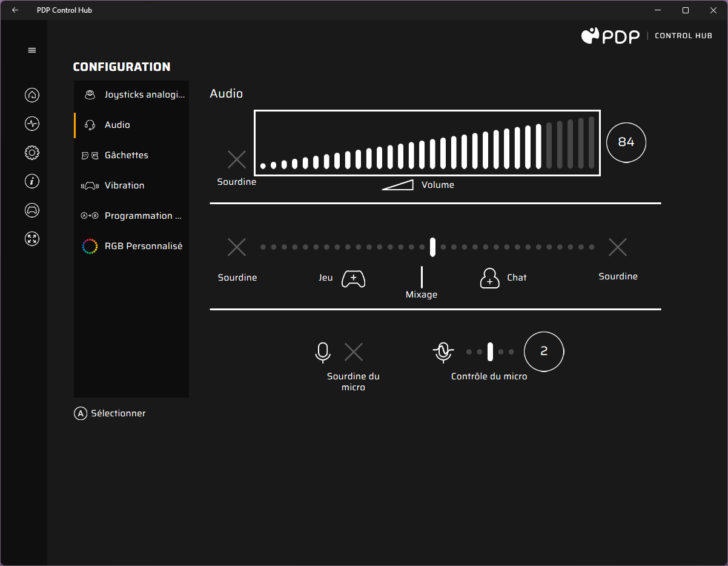The height and width of the screenshot is (566, 728).
Task: Click the Info icon in the sidebar
Action: pyautogui.click(x=31, y=181)
